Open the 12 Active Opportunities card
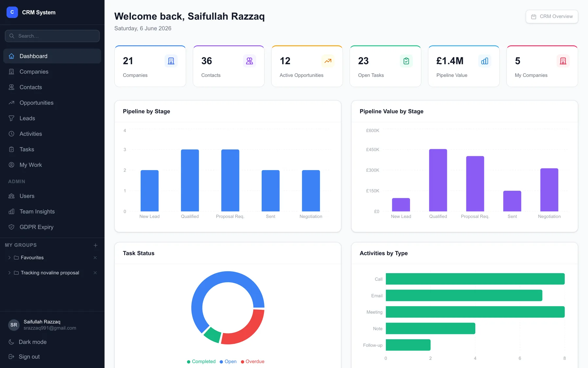The width and height of the screenshot is (588, 368). (307, 66)
